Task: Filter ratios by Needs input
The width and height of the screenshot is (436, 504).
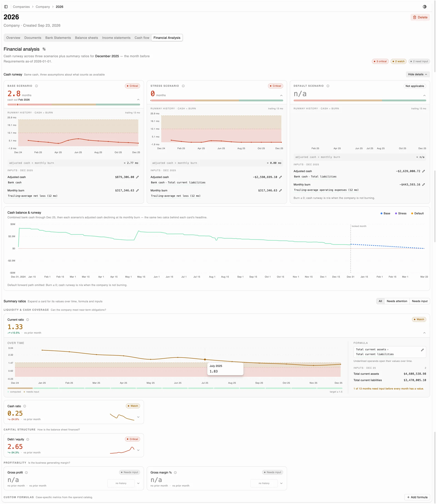Action: point(419,301)
